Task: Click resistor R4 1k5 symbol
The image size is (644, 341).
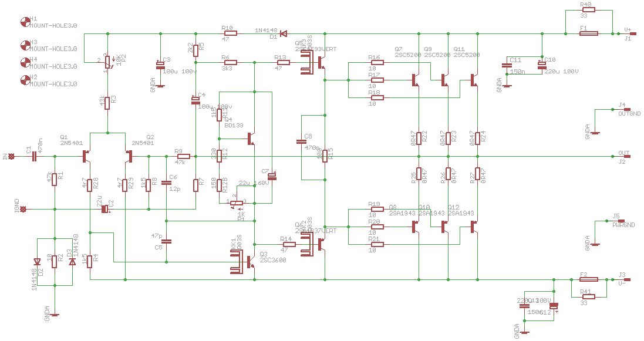Action: pyautogui.click(x=90, y=262)
